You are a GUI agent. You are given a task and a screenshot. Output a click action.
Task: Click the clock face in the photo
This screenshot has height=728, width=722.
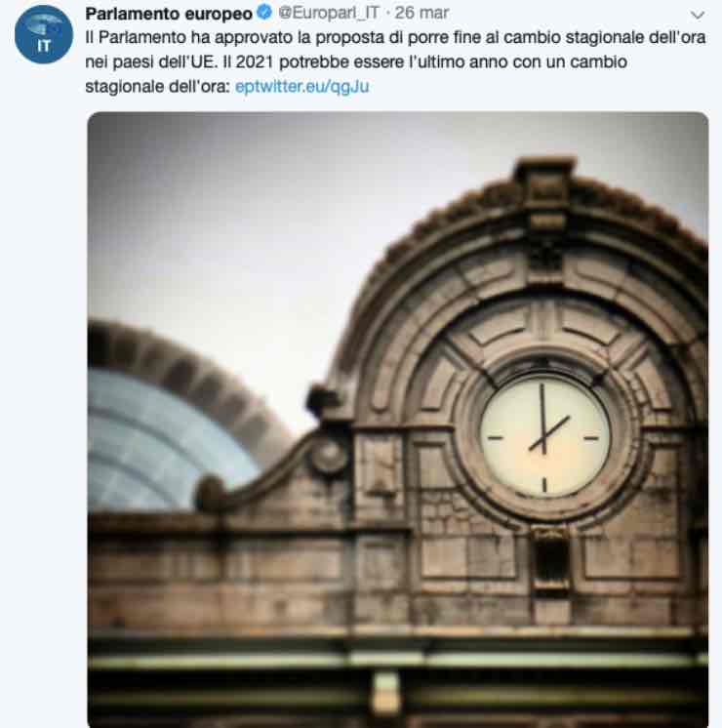544,437
